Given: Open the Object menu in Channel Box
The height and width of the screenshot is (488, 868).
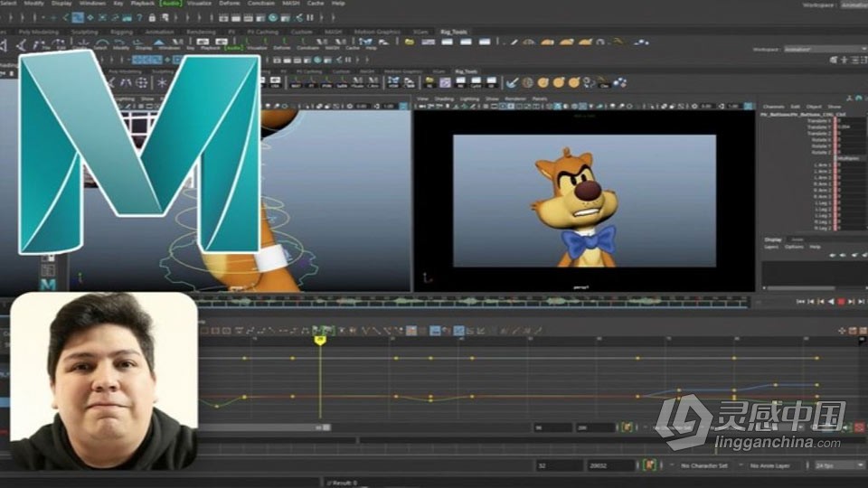Looking at the screenshot, I should point(814,107).
